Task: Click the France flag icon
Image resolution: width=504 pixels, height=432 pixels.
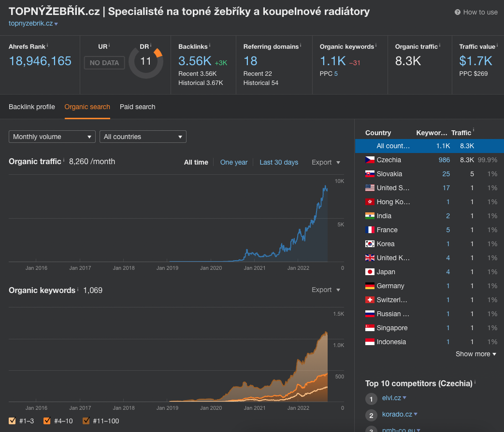Action: [x=370, y=230]
